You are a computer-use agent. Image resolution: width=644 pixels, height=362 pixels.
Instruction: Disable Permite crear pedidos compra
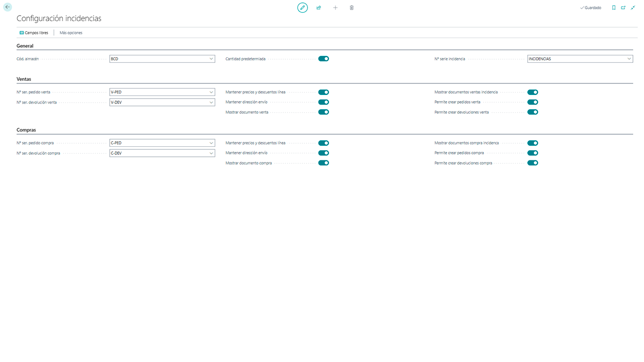533,153
